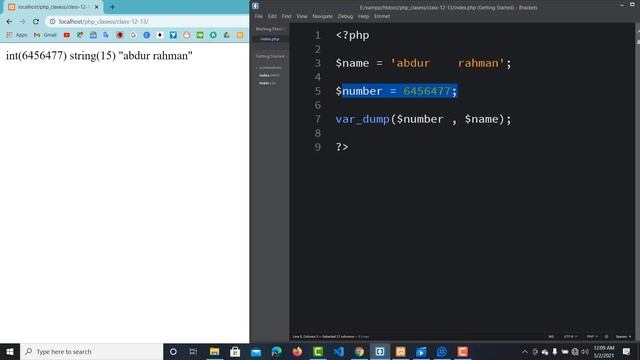Reload the localhost page
640x360 pixels.
point(36,22)
